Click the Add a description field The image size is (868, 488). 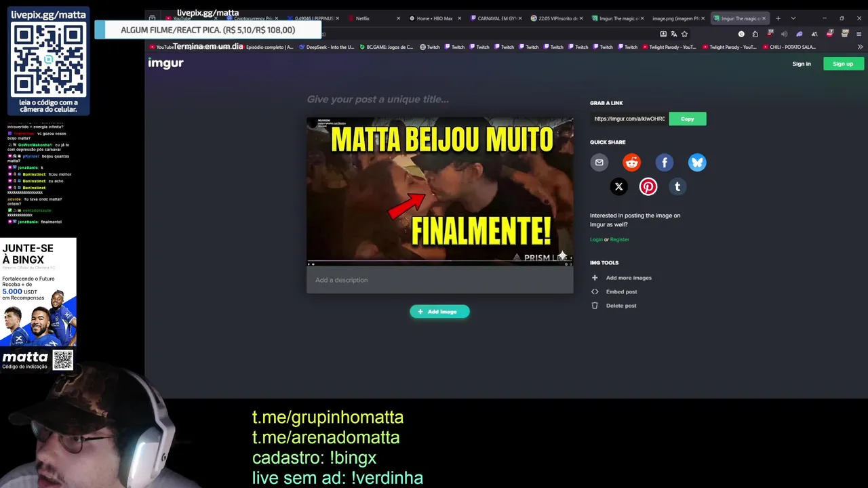(x=439, y=280)
